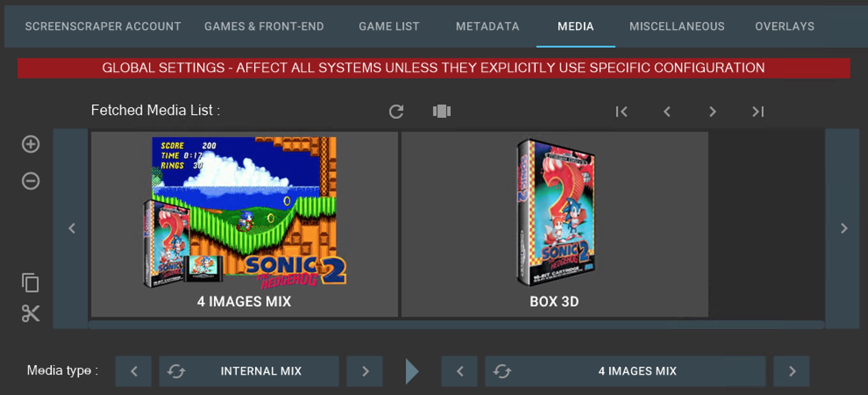868x395 pixels.
Task: Click the copy icon in left sidebar
Action: pos(30,283)
